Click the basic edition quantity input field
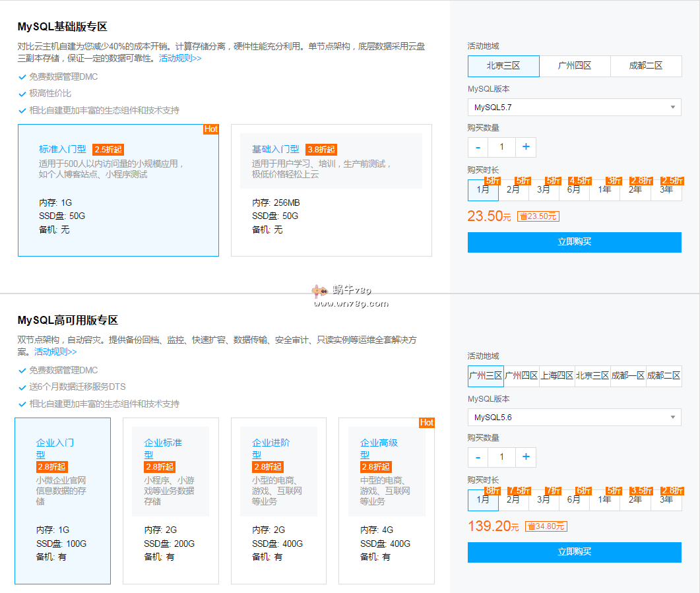 tap(501, 147)
